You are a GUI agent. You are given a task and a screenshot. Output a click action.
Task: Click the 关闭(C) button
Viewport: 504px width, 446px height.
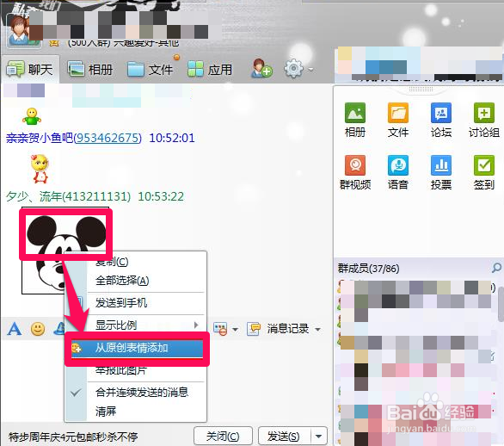[223, 437]
